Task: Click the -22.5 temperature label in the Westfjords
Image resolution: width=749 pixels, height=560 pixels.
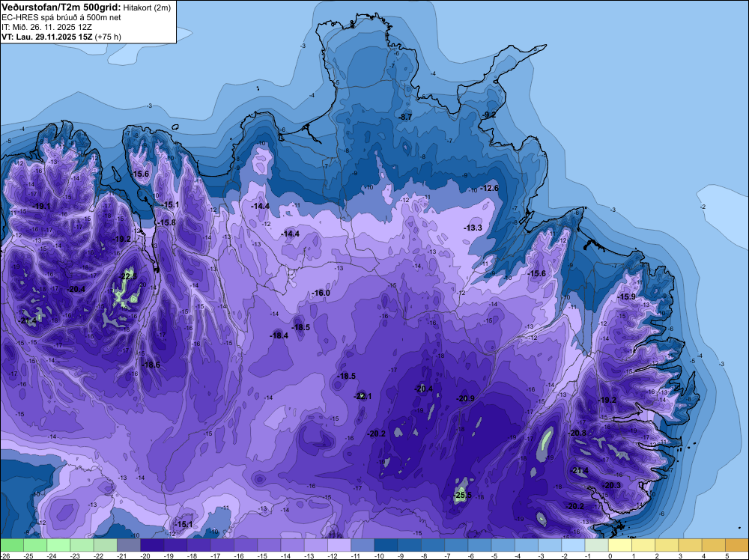Action: click(127, 276)
